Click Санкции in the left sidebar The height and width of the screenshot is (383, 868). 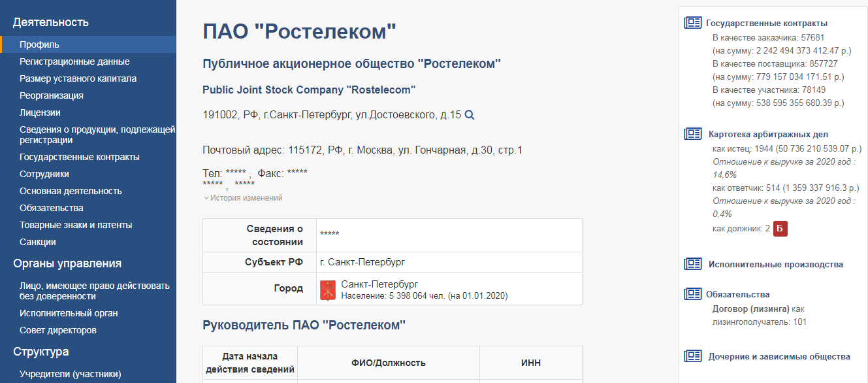pos(38,242)
